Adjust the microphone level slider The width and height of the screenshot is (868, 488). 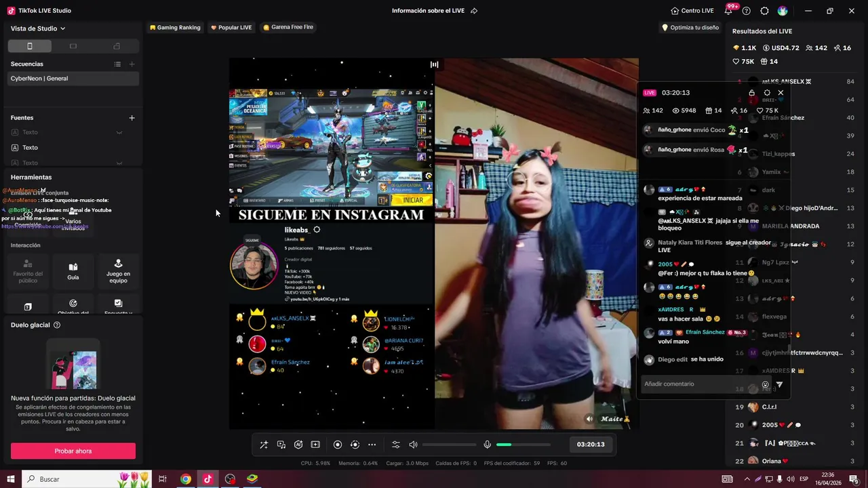click(x=523, y=445)
